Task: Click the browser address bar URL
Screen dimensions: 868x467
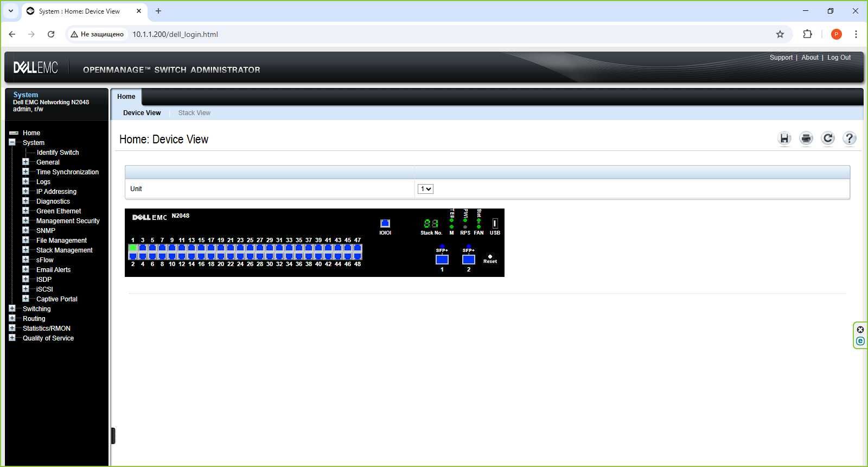Action: coord(175,34)
